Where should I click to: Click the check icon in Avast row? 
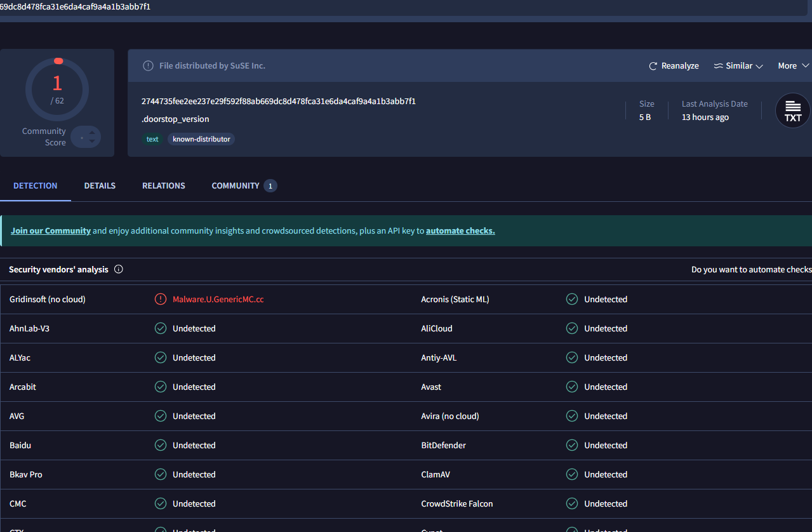pos(572,387)
